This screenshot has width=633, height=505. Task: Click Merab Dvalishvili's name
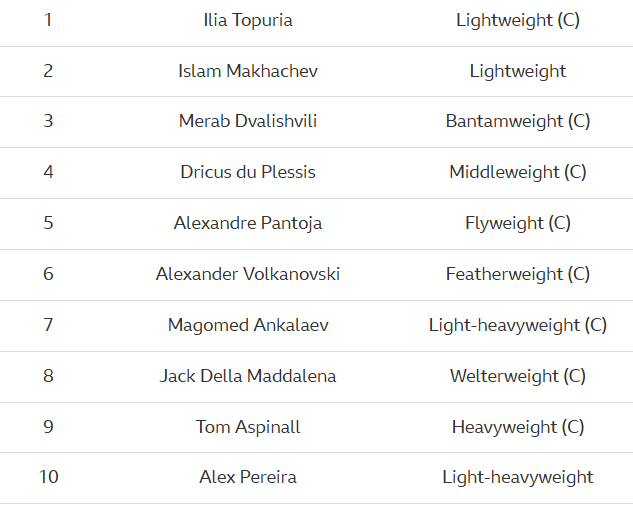[248, 121]
